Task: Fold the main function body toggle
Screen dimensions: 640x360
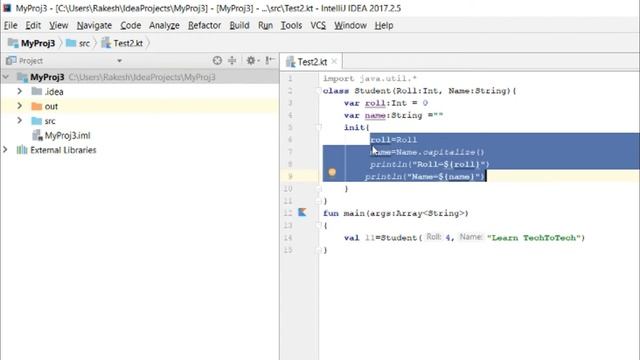Action: click(319, 225)
